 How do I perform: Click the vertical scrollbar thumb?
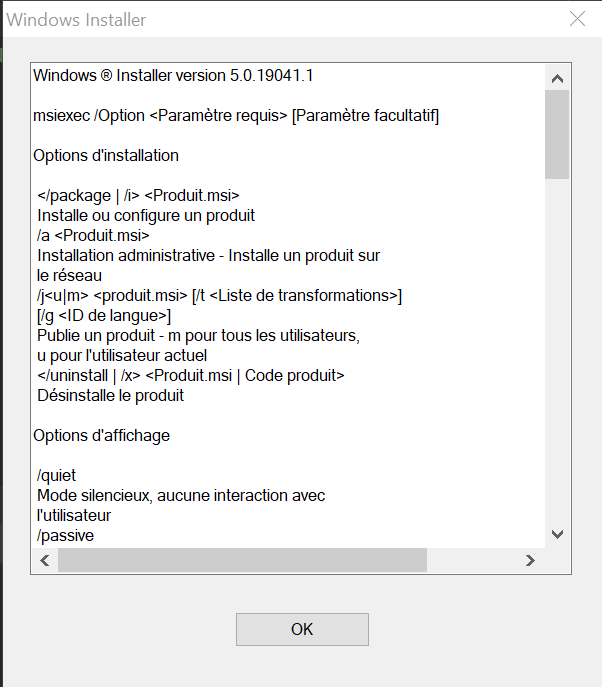coord(557,135)
